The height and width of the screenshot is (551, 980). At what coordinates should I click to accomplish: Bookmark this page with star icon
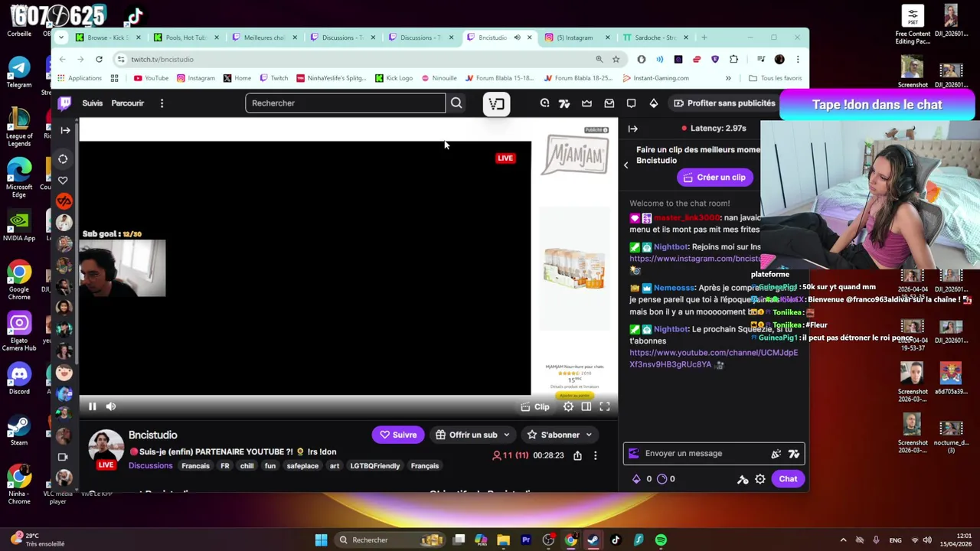[x=616, y=59]
